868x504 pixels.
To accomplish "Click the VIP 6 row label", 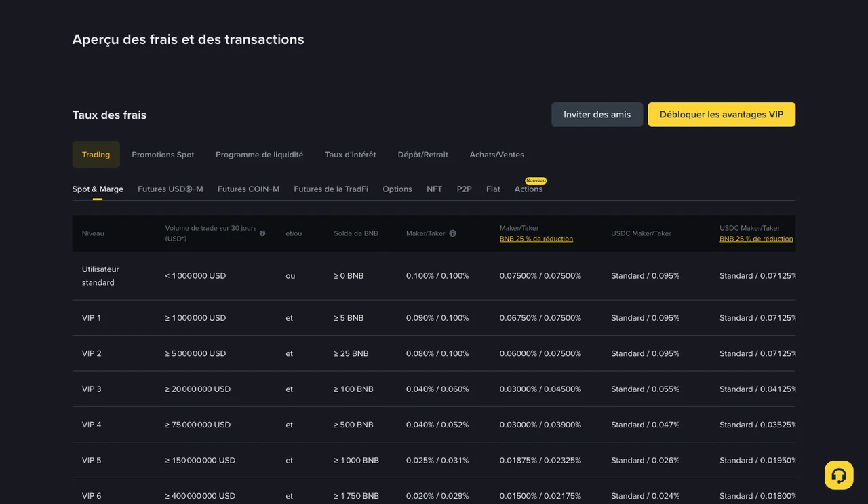I will 92,496.
